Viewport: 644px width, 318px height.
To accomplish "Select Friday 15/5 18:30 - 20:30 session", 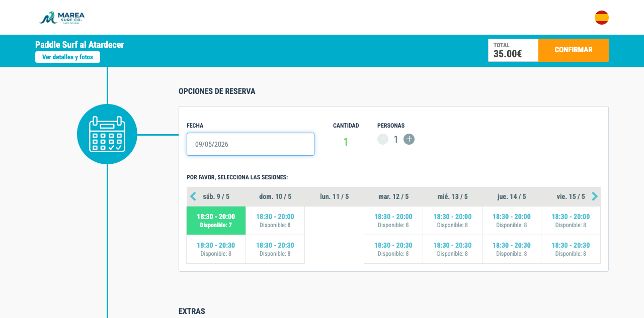I will [571, 249].
